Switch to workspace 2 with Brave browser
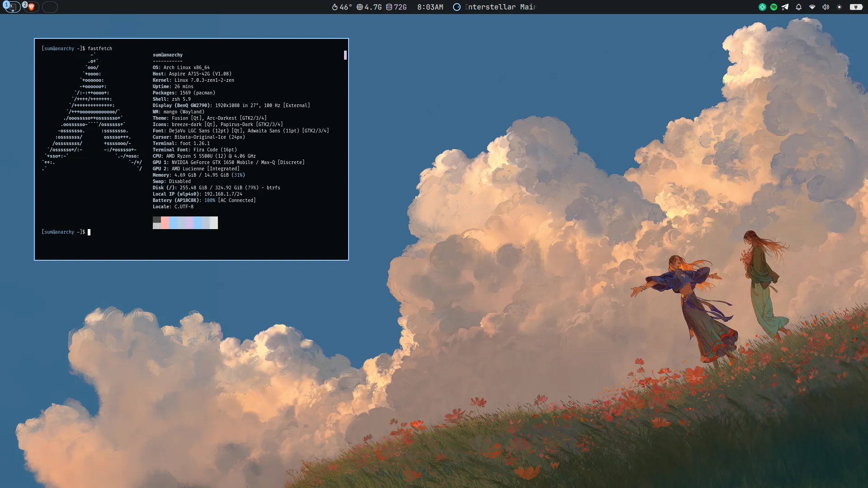The image size is (868, 488). pyautogui.click(x=31, y=7)
